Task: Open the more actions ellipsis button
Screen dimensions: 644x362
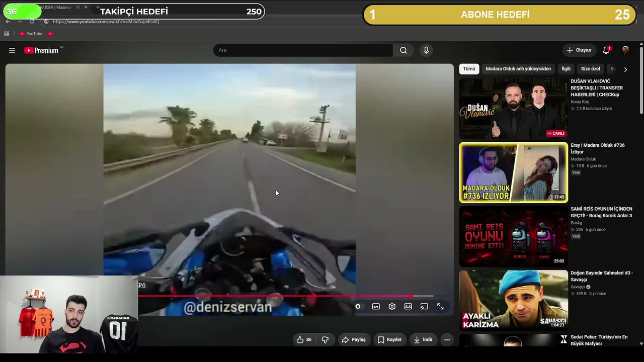Action: [x=447, y=340]
